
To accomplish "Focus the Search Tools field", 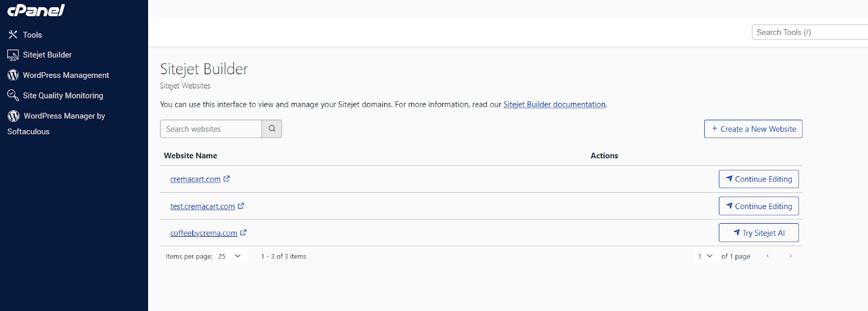I will pos(810,32).
